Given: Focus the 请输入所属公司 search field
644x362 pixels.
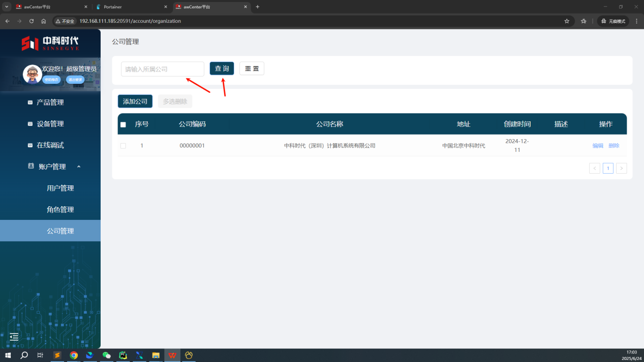Looking at the screenshot, I should (163, 69).
